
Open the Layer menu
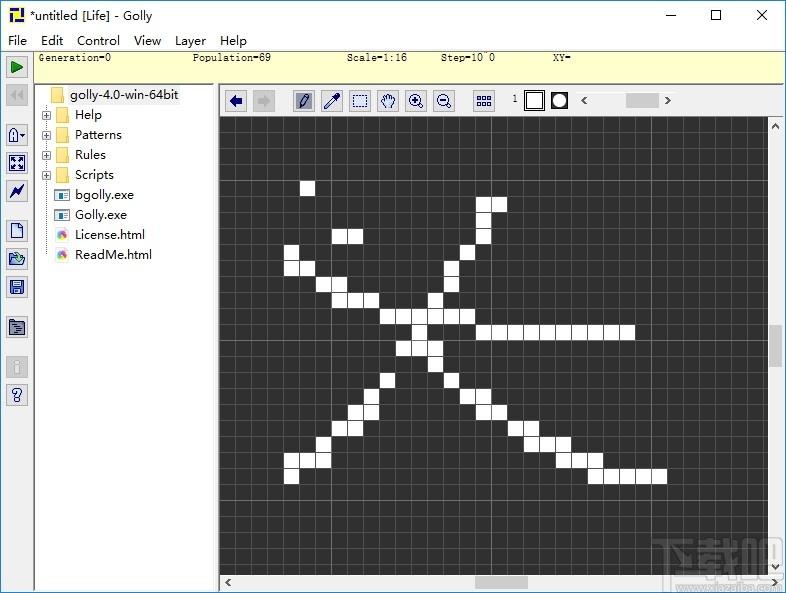coord(190,41)
